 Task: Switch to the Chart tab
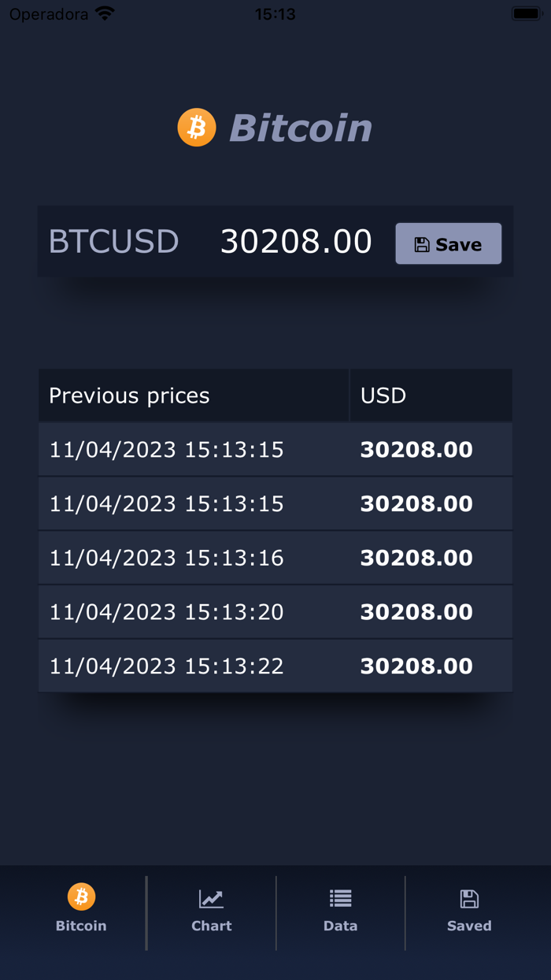[x=211, y=912]
